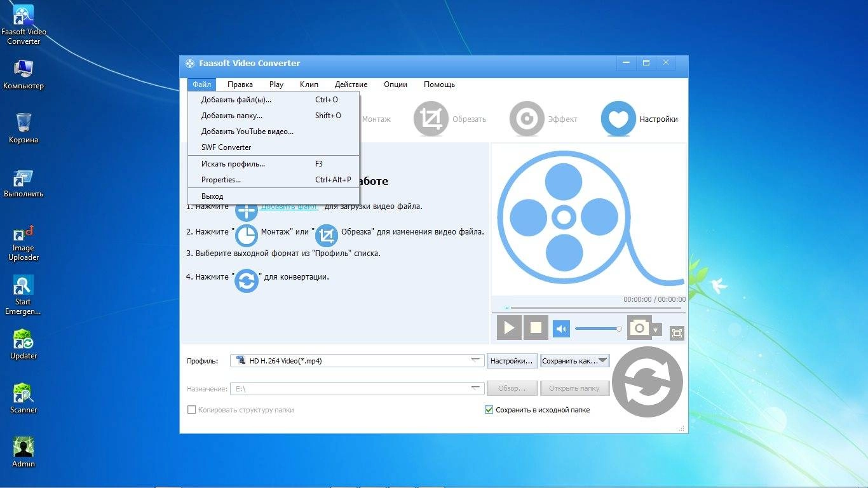Click the big round Convert button

pyautogui.click(x=648, y=383)
